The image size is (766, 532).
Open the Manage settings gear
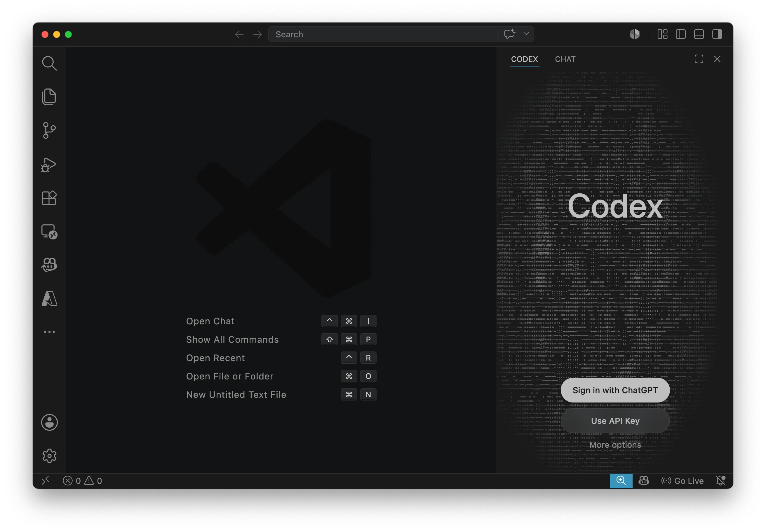(49, 456)
